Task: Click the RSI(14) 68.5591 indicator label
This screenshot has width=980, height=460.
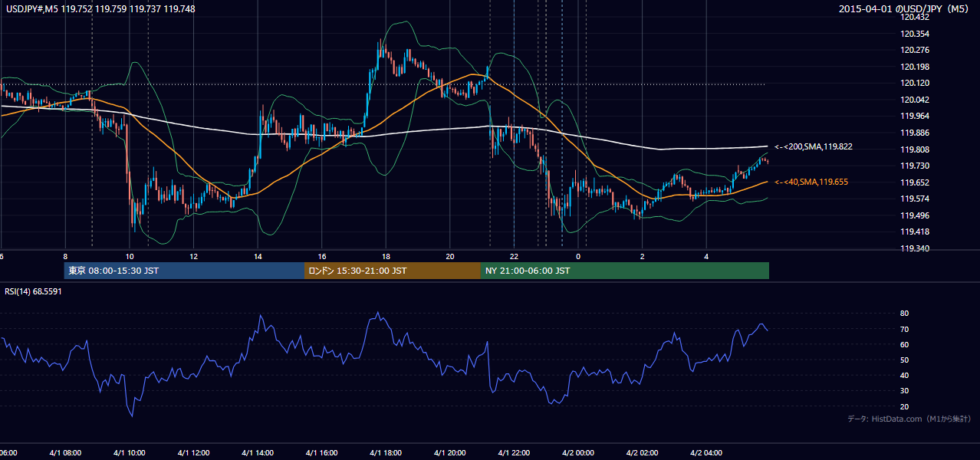Action: click(33, 291)
